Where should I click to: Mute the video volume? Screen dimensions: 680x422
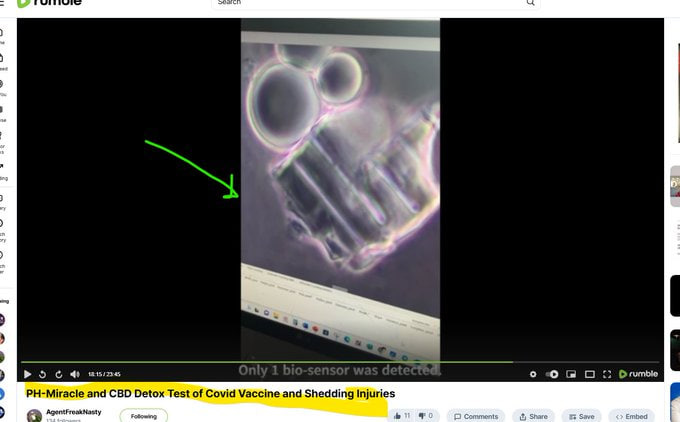75,374
